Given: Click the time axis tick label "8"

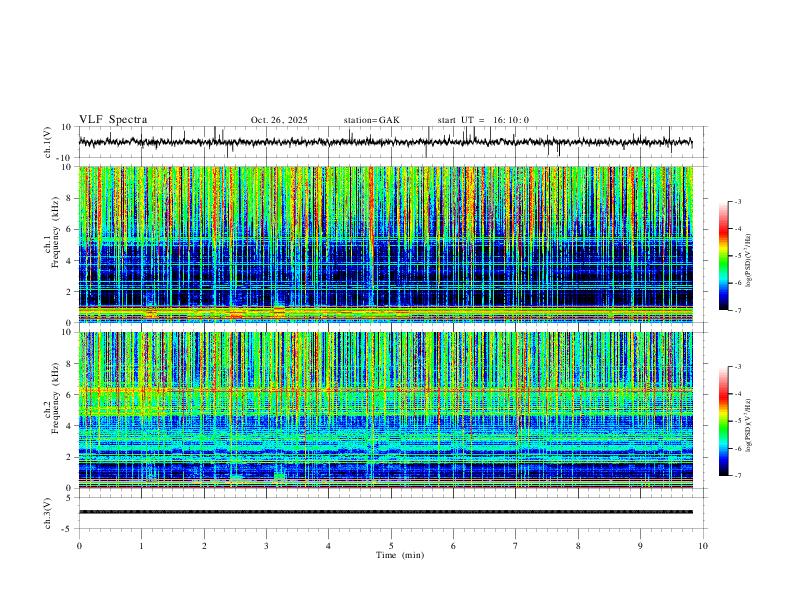Looking at the screenshot, I should (578, 546).
